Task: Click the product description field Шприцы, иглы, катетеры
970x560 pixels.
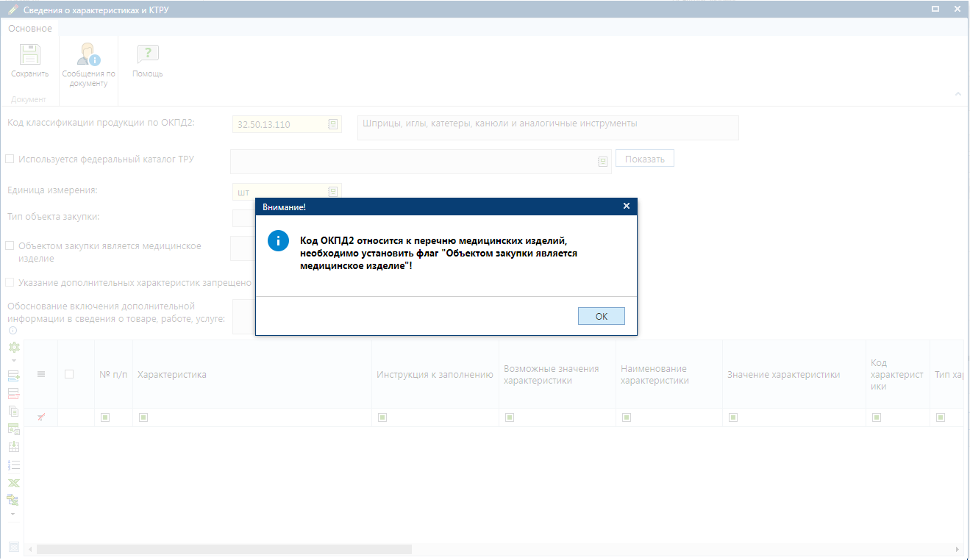Action: 548,128
